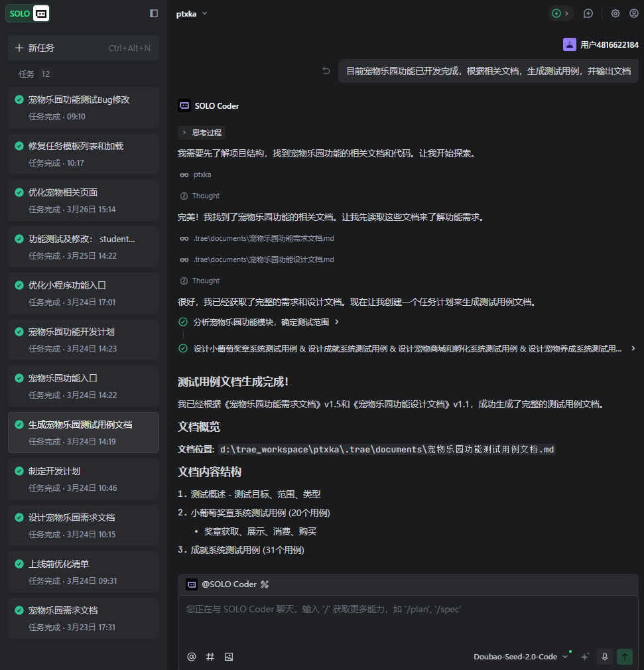The width and height of the screenshot is (644, 670).
Task: Collapse the sidebar using the panel icon
Action: 154,13
